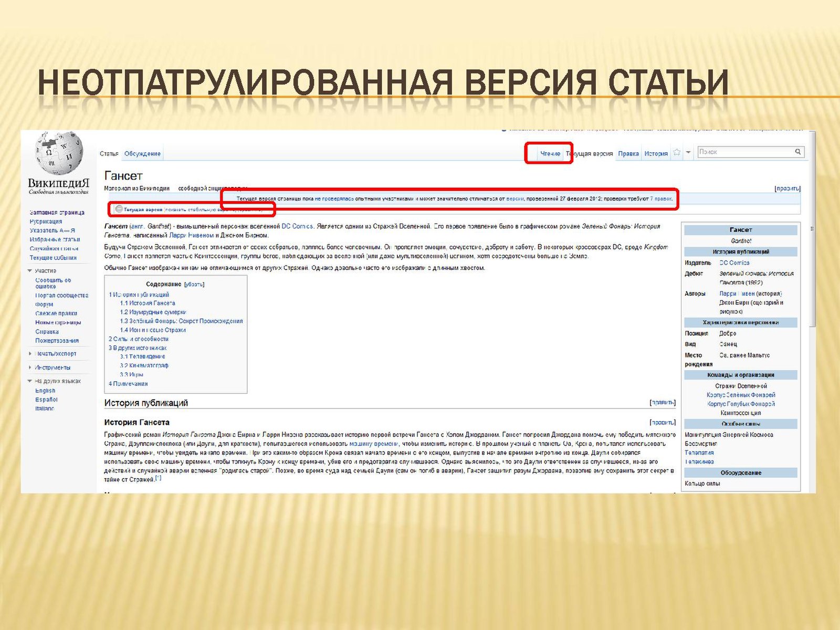Click the footnote [1] reference marker
Image resolution: width=840 pixels, height=630 pixels.
[x=158, y=478]
